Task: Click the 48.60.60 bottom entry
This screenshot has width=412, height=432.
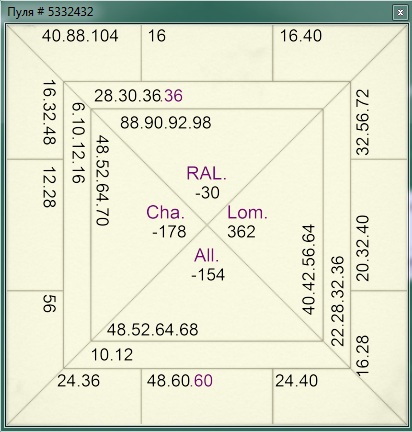Action: (x=180, y=381)
